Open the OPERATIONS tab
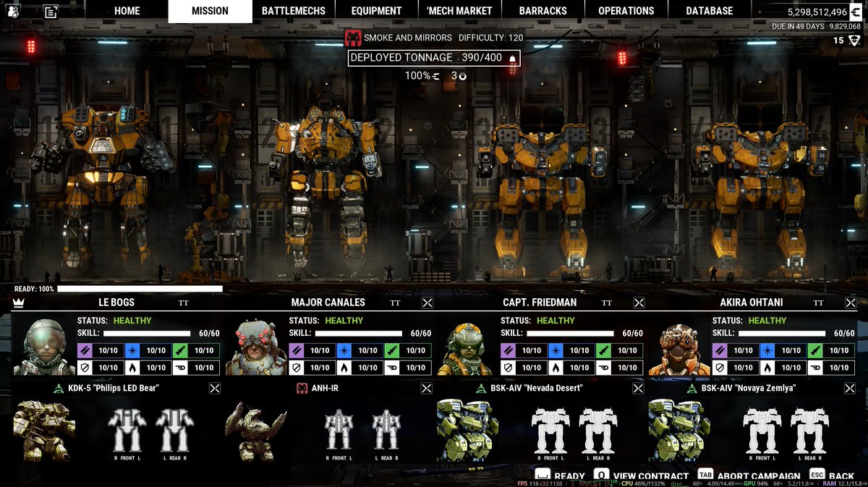This screenshot has height=487, width=868. pyautogui.click(x=626, y=11)
